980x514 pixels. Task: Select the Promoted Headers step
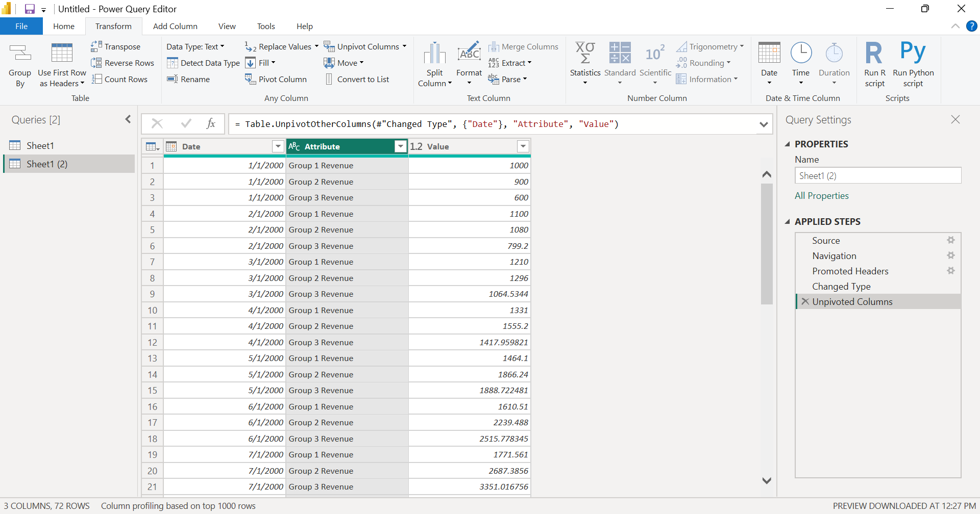[878, 271]
